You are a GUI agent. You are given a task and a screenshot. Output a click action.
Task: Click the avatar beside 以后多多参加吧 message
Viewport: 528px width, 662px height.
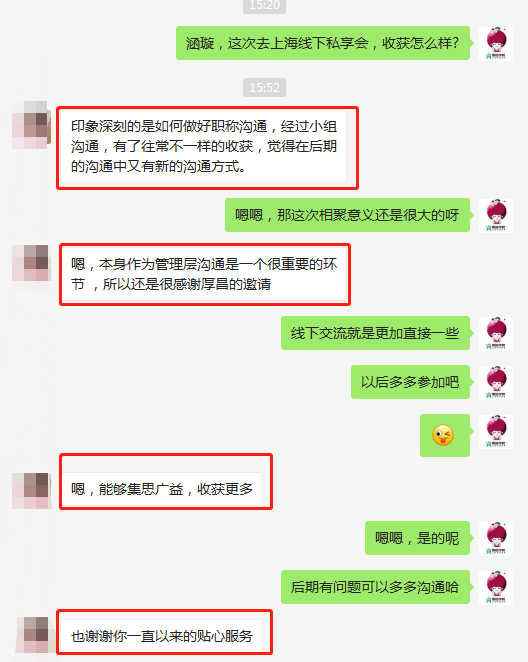[x=496, y=383]
